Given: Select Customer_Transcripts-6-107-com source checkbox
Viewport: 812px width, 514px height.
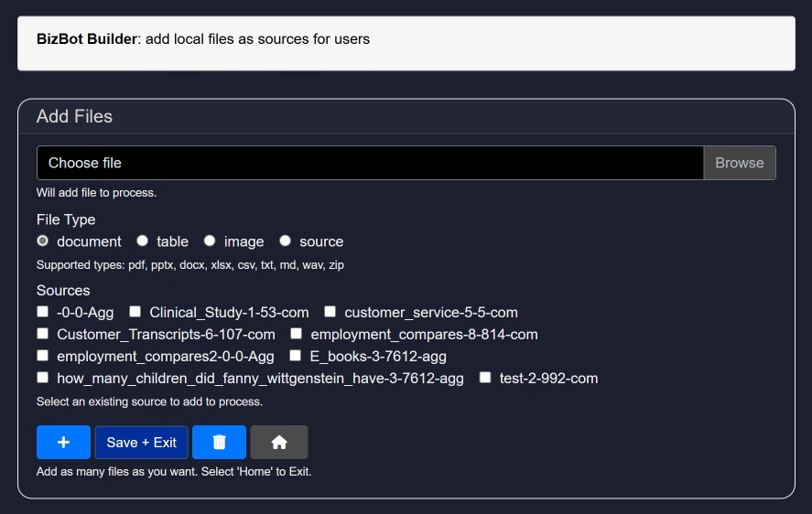Looking at the screenshot, I should [43, 334].
